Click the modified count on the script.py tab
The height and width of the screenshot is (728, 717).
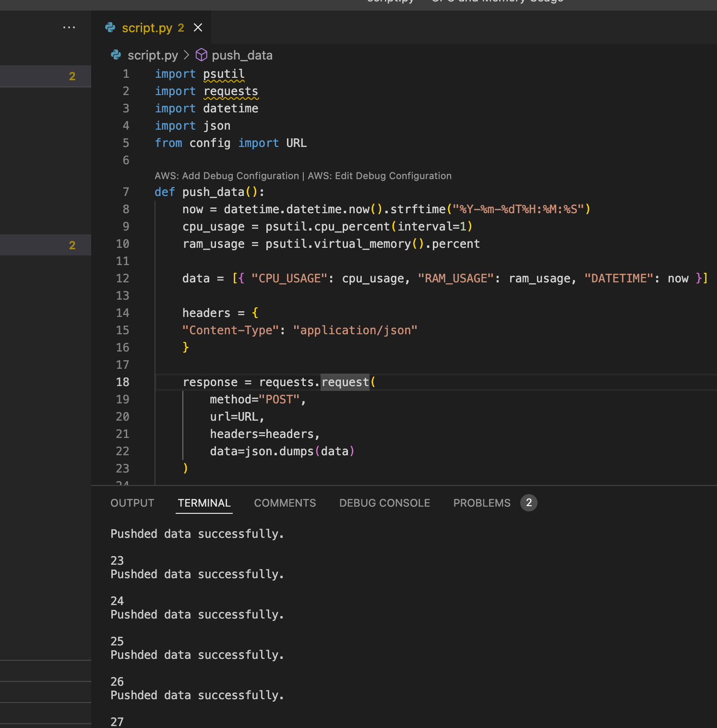coord(180,28)
